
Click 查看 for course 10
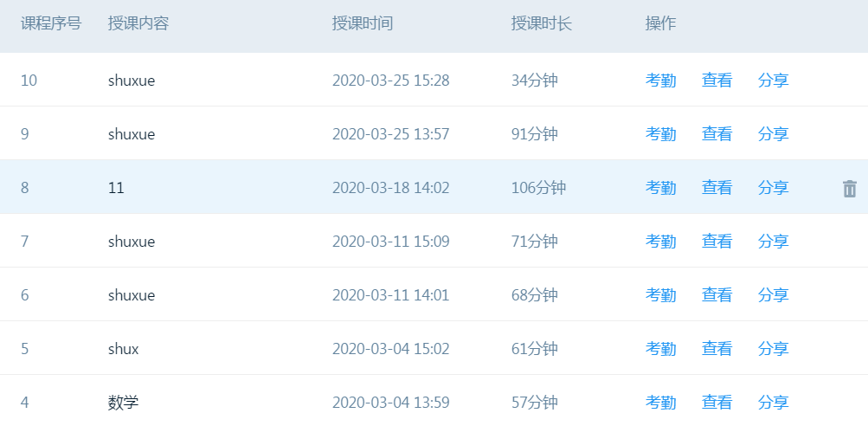coord(717,81)
